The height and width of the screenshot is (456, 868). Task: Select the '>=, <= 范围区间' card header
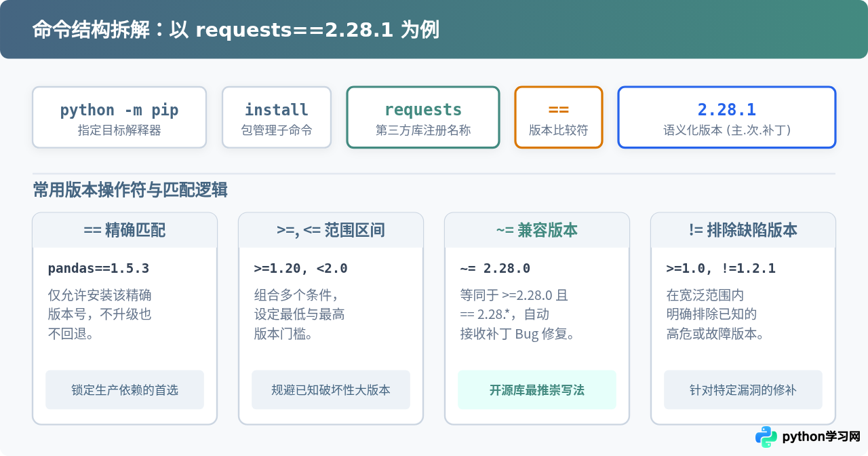pos(331,230)
